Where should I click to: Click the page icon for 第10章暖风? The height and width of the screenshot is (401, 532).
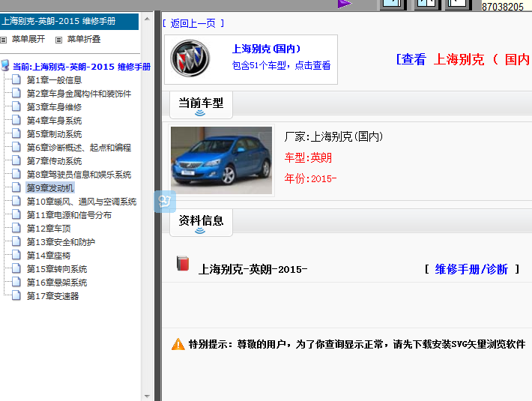tap(16, 201)
